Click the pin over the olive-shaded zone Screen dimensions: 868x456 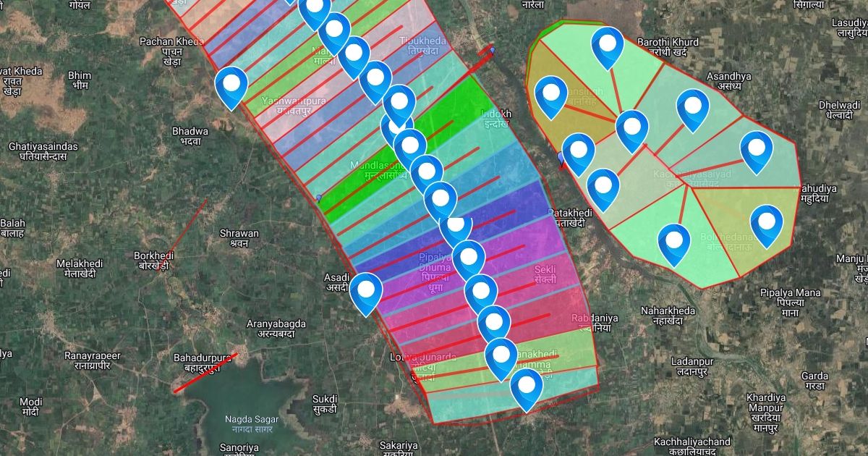point(551,95)
